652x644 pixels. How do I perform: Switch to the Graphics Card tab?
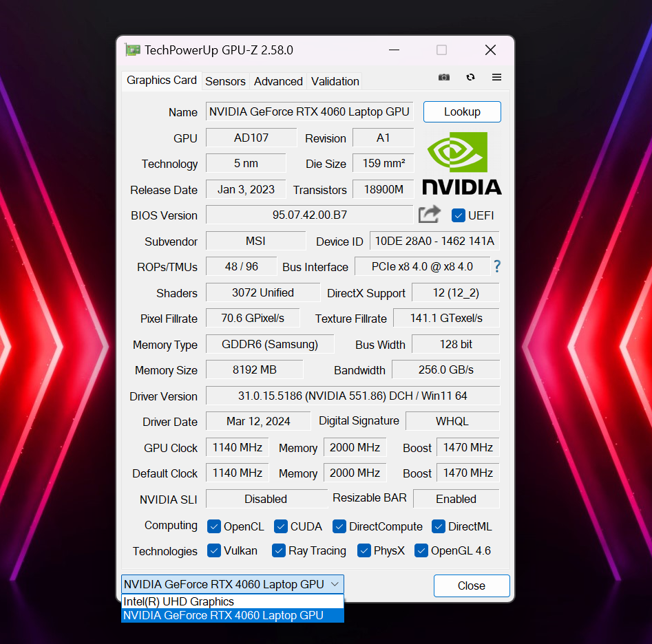162,80
